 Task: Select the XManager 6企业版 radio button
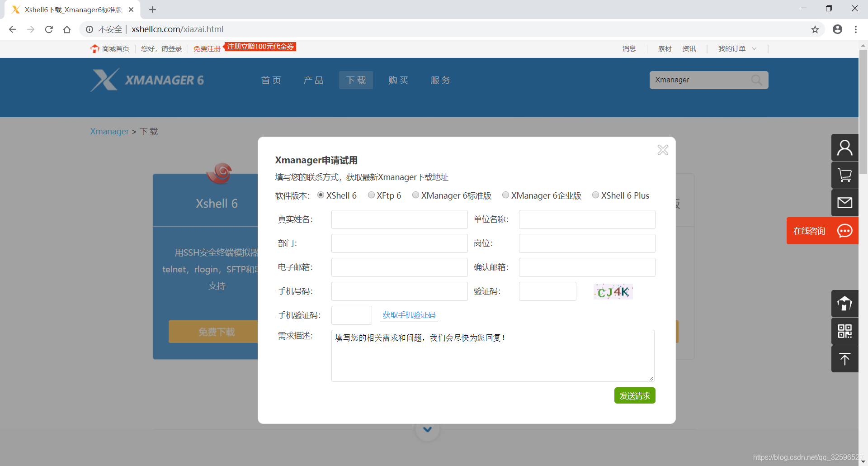505,195
